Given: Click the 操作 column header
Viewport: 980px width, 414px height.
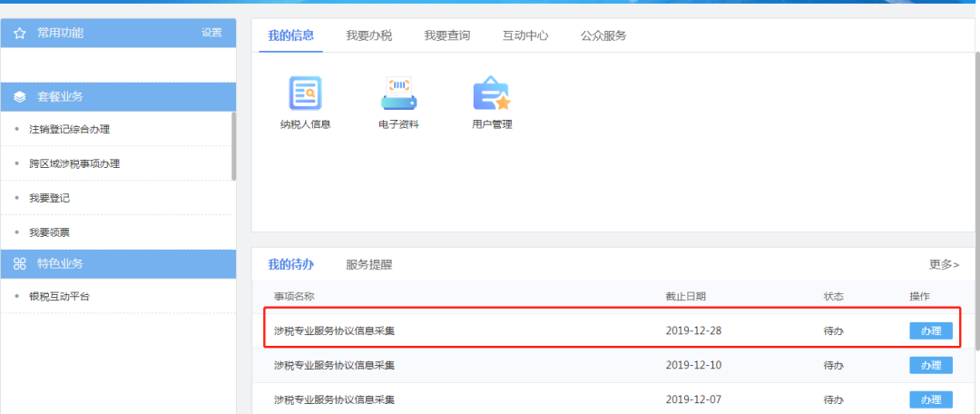Looking at the screenshot, I should pos(919,297).
